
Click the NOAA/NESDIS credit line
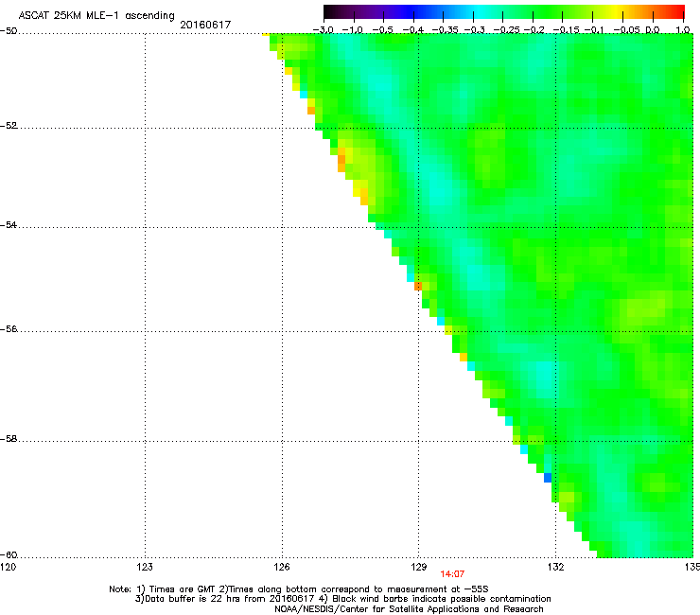point(409,608)
